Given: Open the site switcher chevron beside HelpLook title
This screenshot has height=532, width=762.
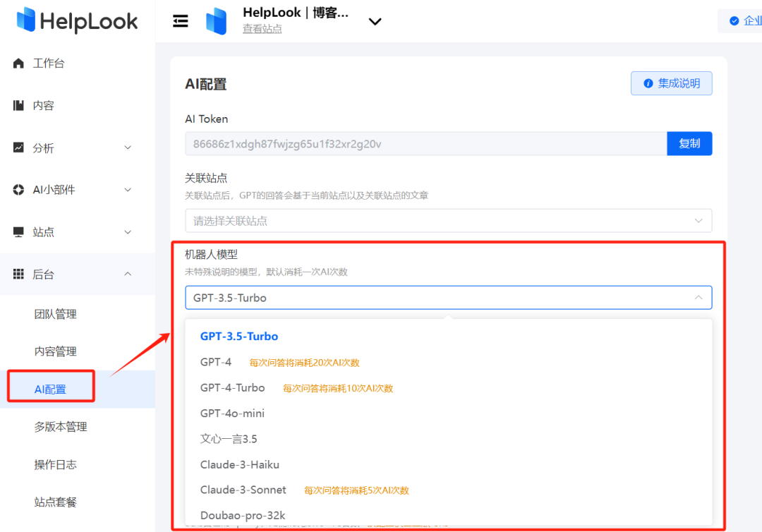Looking at the screenshot, I should coord(375,21).
